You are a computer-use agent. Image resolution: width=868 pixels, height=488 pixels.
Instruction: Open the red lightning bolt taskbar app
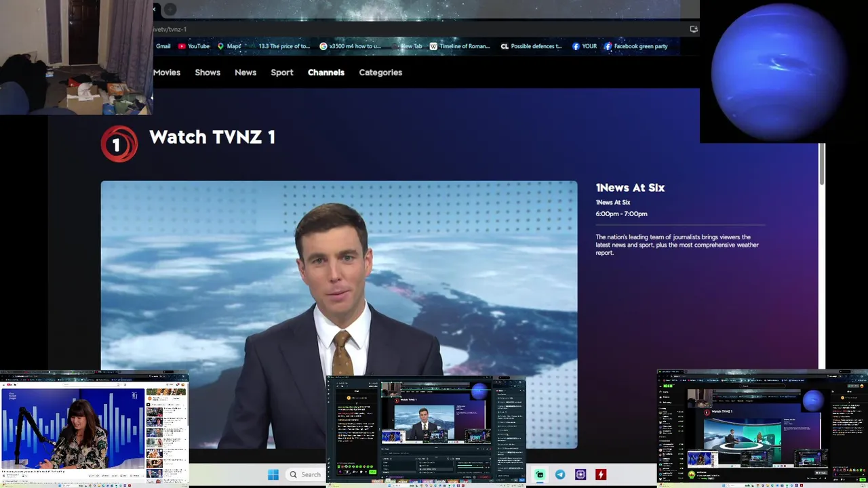coord(601,474)
